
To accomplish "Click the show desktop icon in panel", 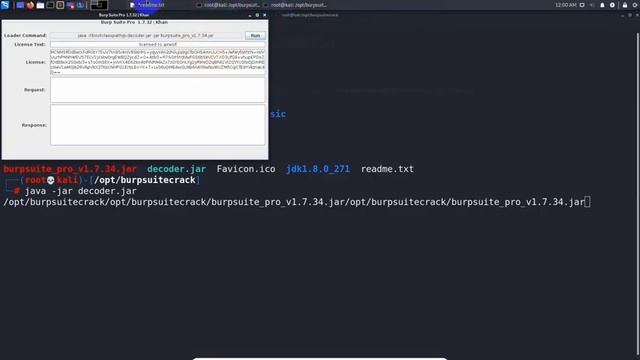I will tap(20, 5).
